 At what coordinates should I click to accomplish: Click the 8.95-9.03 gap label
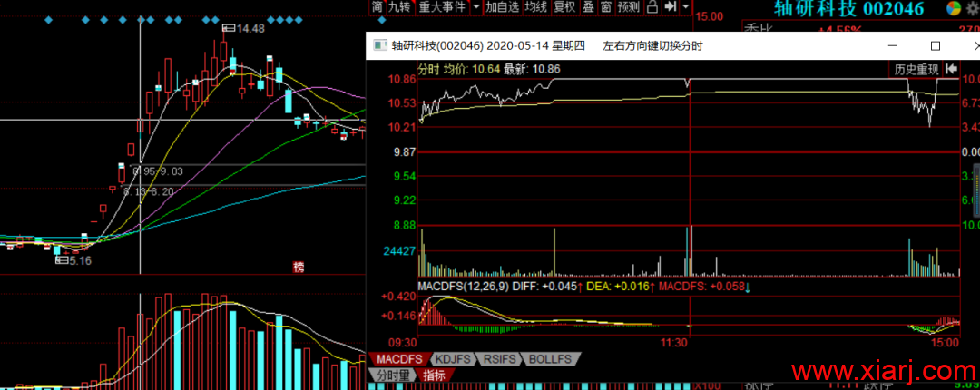click(x=158, y=171)
